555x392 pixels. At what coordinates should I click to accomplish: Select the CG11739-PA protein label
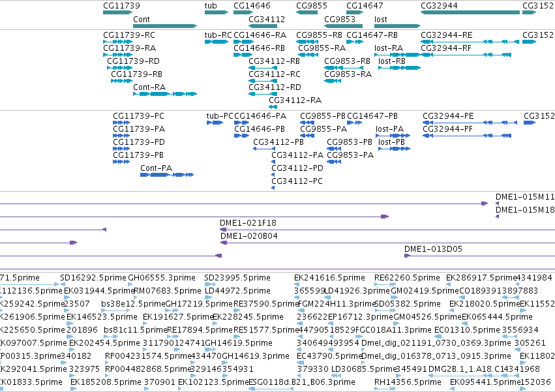(139, 129)
